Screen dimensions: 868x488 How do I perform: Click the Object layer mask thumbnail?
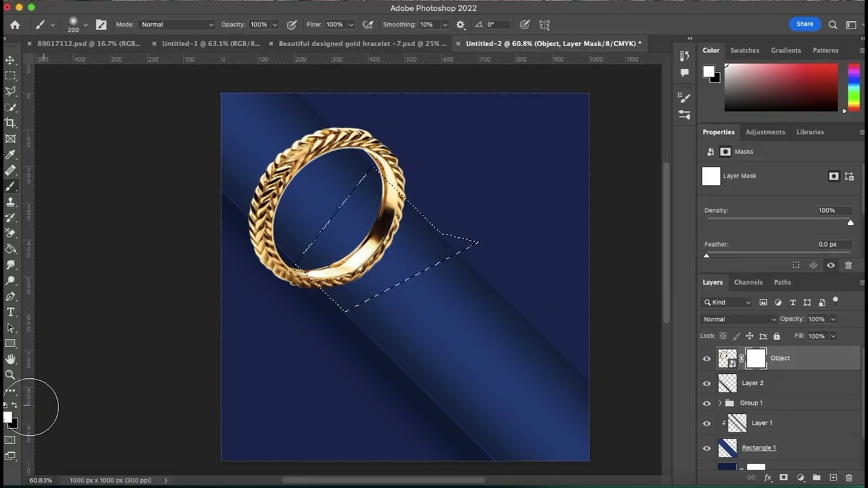pyautogui.click(x=756, y=359)
